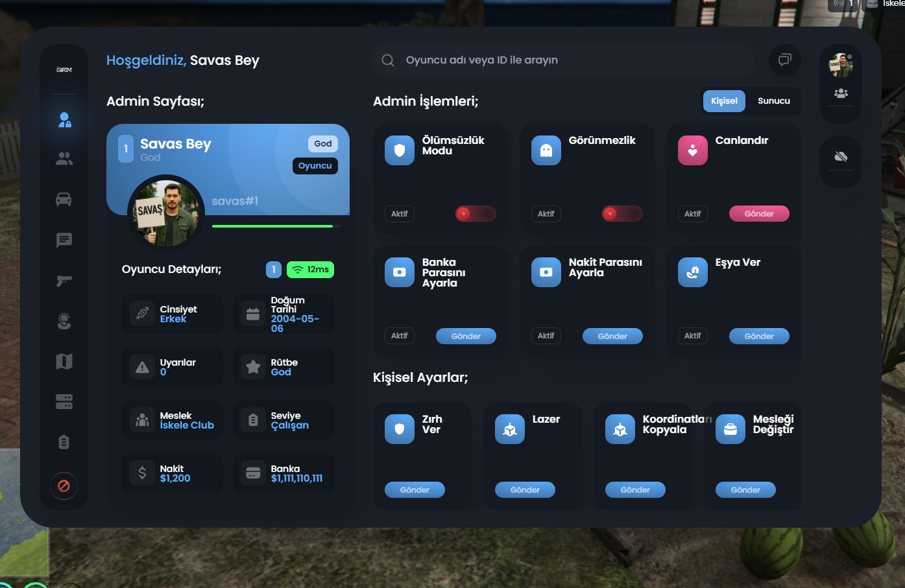Click the Eşya Ver hand icon
Viewport: 905px width, 588px height.
coord(693,272)
